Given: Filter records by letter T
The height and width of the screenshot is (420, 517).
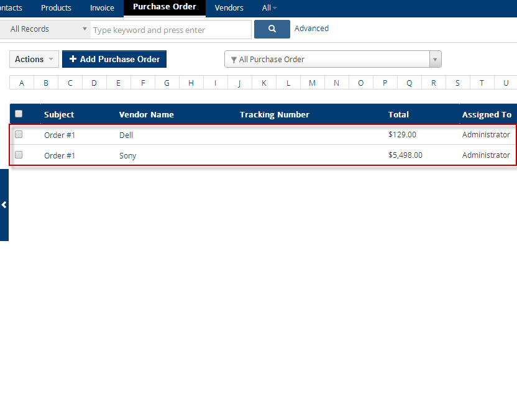Looking at the screenshot, I should click(482, 83).
